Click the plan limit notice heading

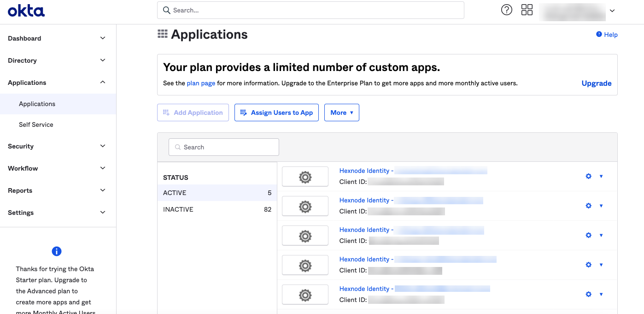click(302, 67)
